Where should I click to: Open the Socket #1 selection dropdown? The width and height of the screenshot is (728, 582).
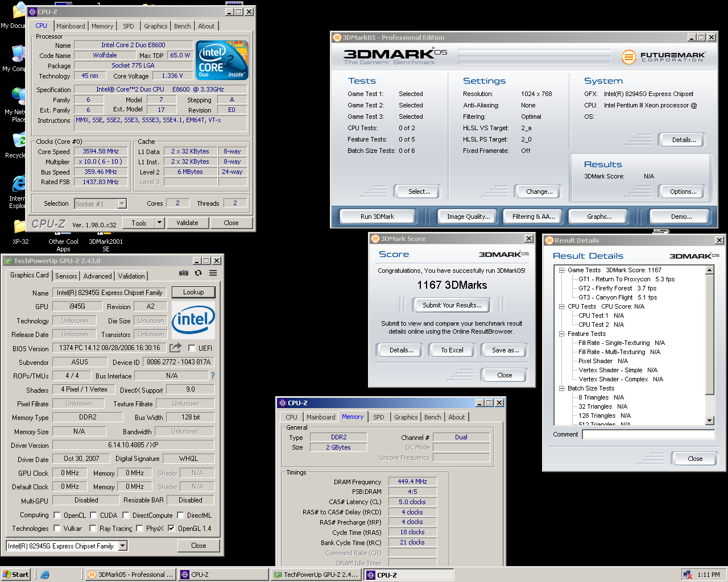pyautogui.click(x=122, y=203)
